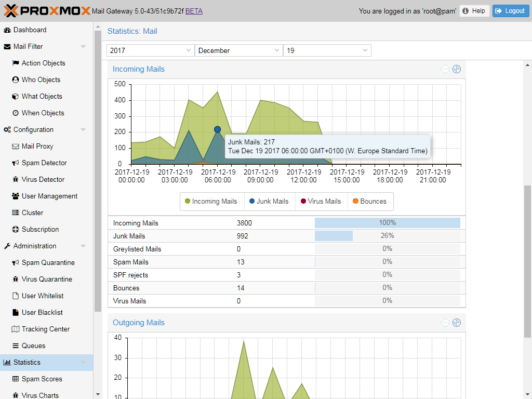532x399 pixels.
Task: Open the year 2017 dropdown
Action: coord(150,50)
